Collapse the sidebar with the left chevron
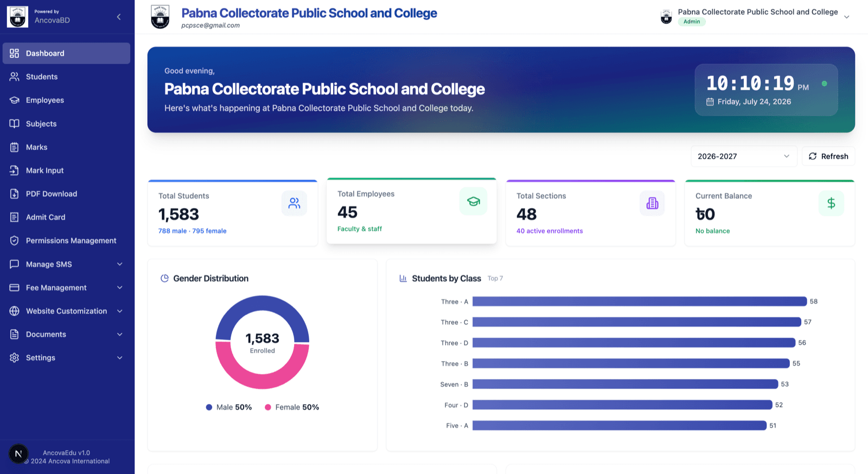 point(119,17)
